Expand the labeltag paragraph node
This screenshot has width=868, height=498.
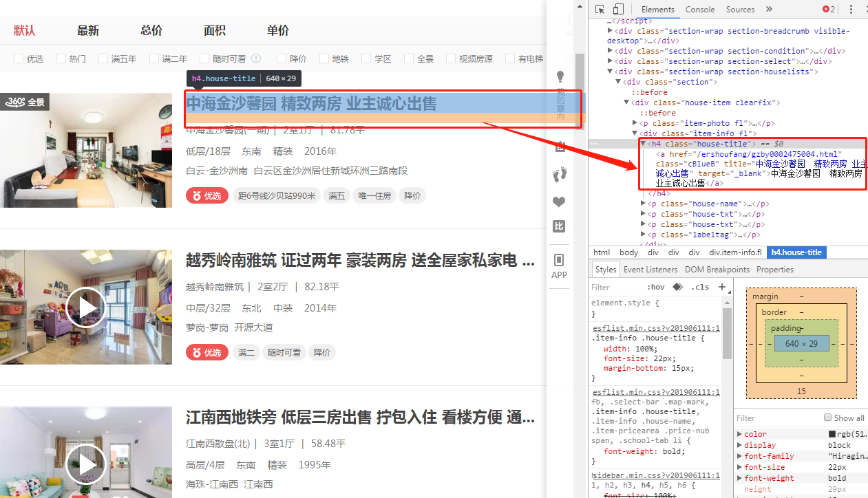click(643, 235)
